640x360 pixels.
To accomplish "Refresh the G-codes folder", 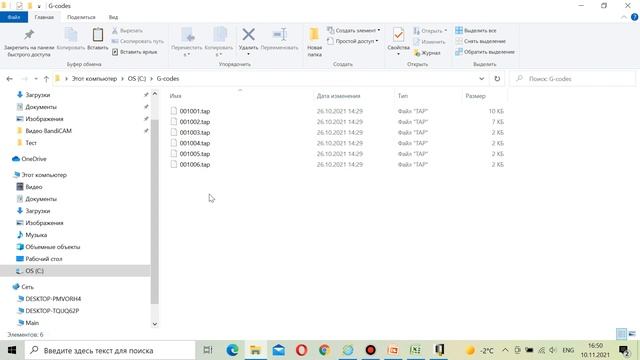I will [x=497, y=79].
